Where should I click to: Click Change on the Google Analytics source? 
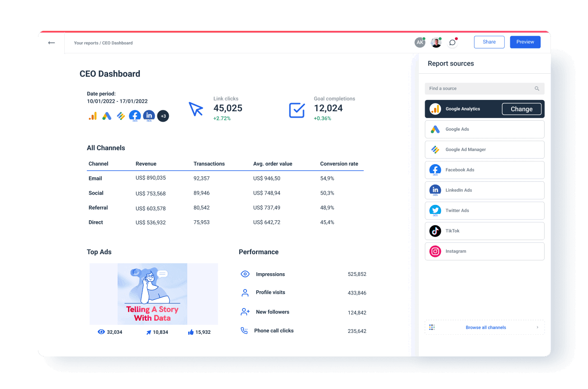click(x=521, y=109)
